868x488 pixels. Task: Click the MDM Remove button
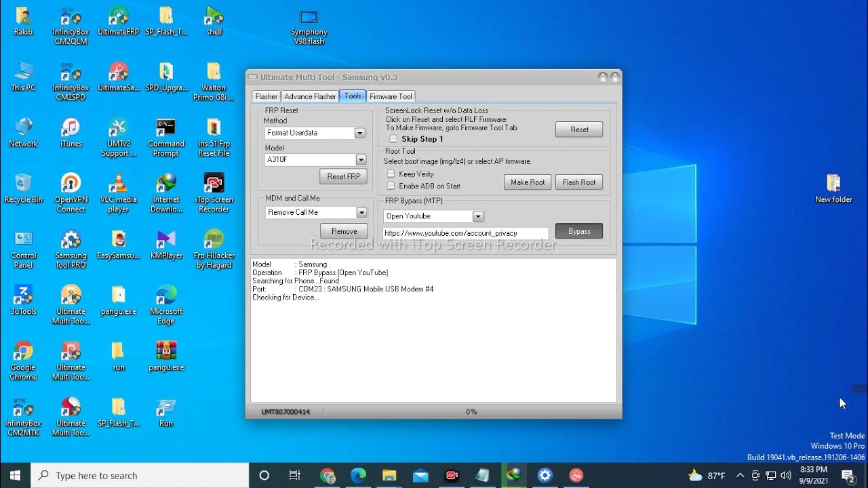344,231
